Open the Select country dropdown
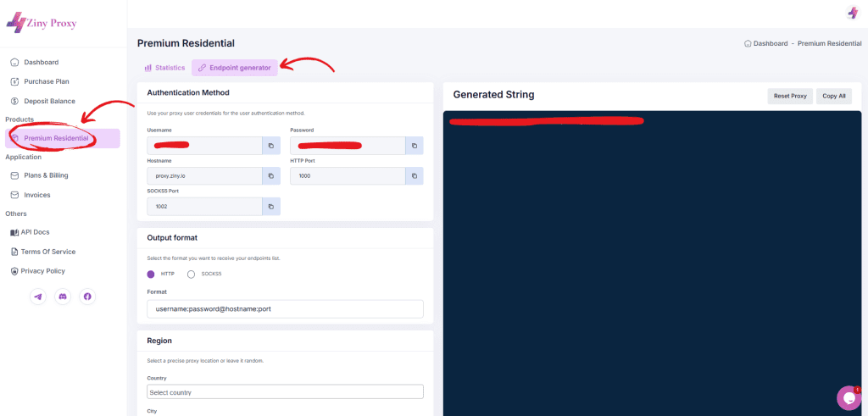 pyautogui.click(x=285, y=392)
